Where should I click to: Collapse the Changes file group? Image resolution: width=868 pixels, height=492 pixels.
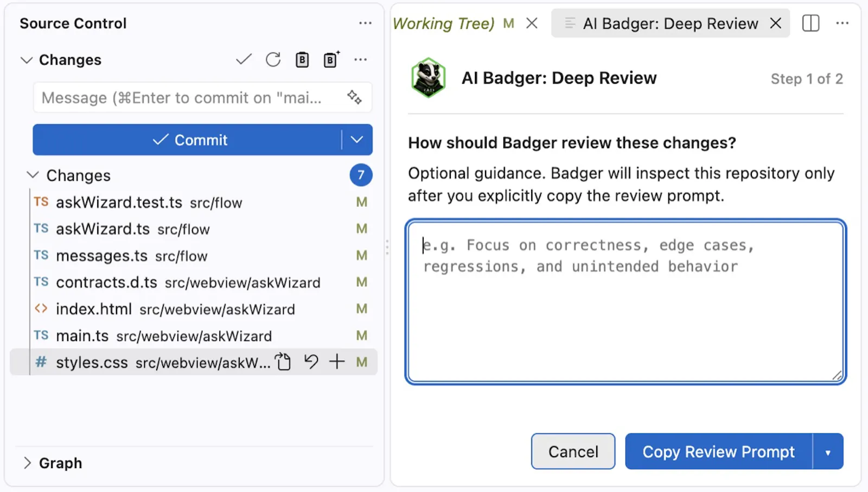click(x=33, y=175)
